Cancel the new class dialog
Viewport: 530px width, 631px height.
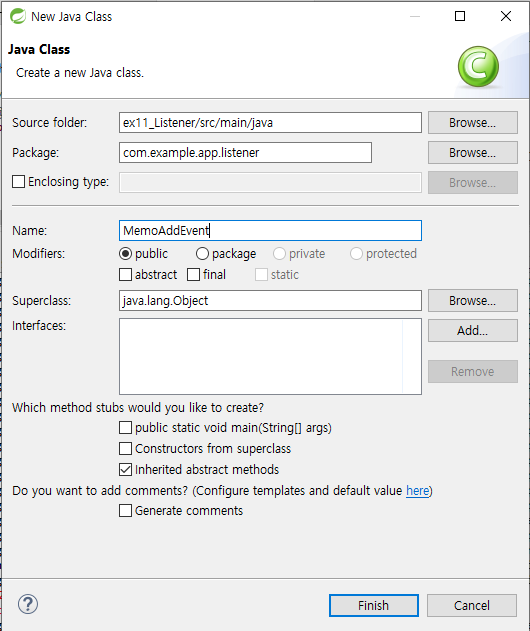coord(472,605)
